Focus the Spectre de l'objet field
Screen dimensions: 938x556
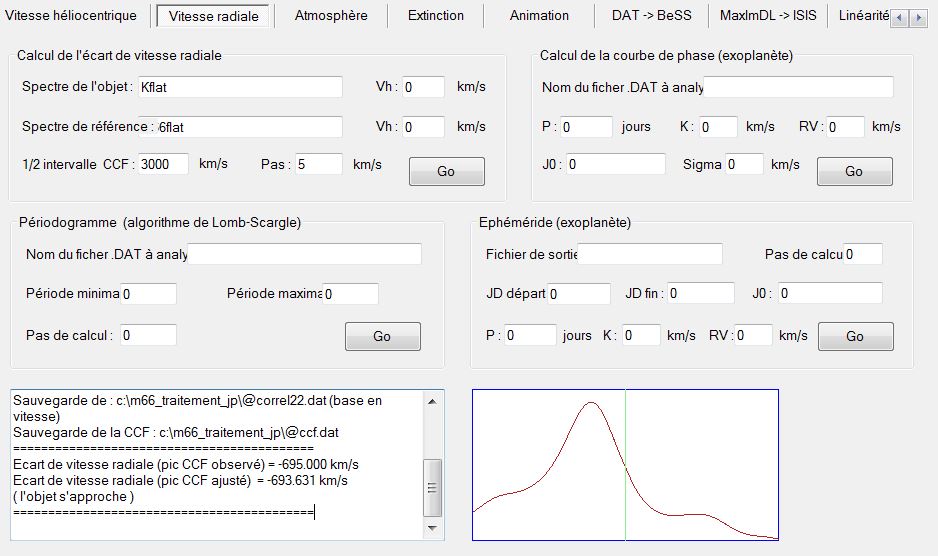(240, 87)
